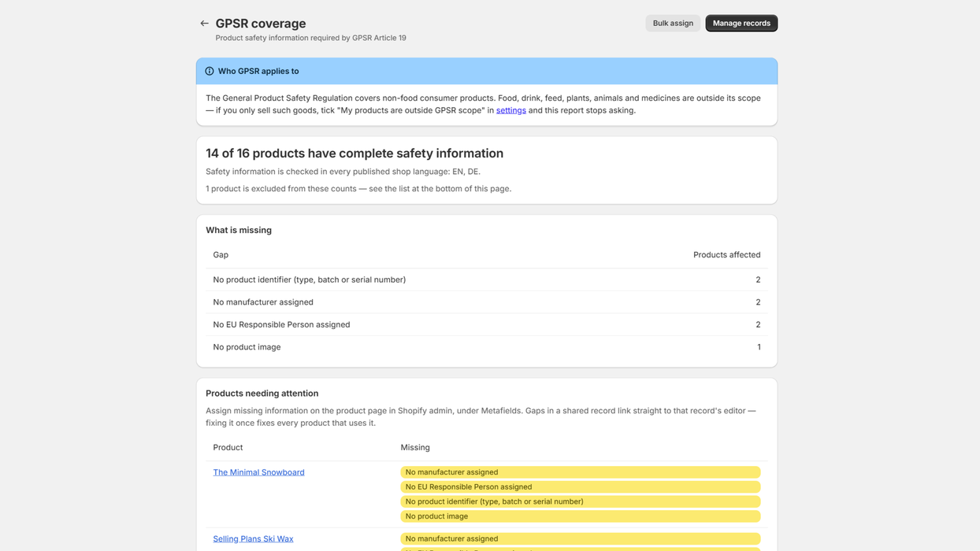Click the Article 19 subtitle text
The width and height of the screenshot is (980, 551).
pyautogui.click(x=311, y=38)
